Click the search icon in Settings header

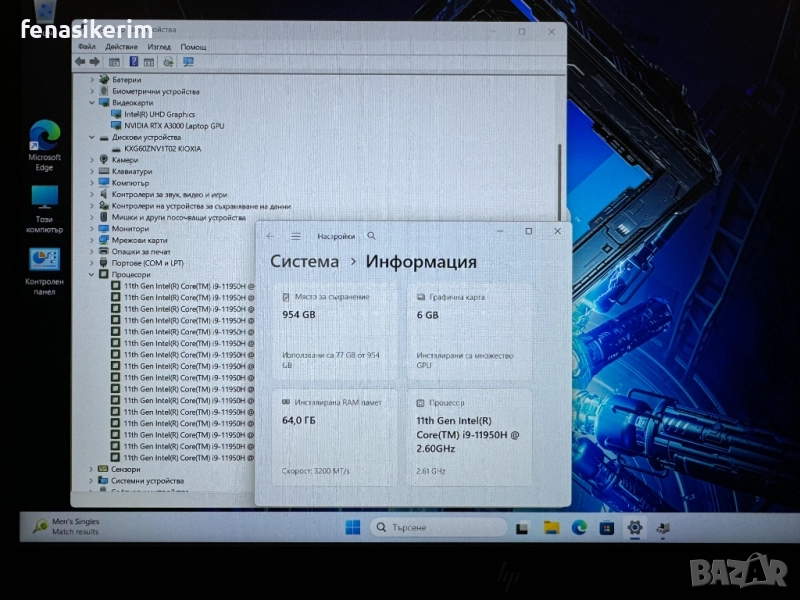pos(372,236)
